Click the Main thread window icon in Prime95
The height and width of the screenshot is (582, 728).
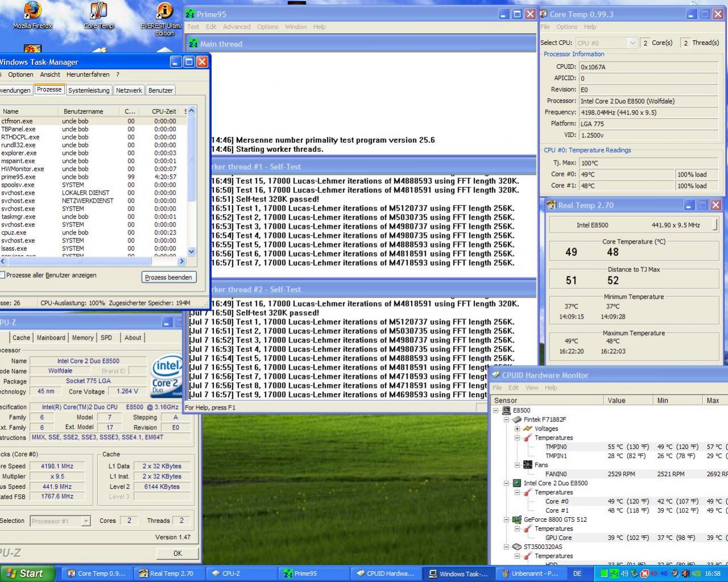(194, 43)
